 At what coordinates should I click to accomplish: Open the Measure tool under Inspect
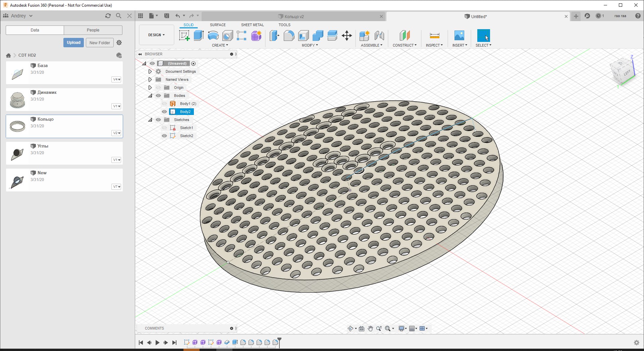(434, 36)
